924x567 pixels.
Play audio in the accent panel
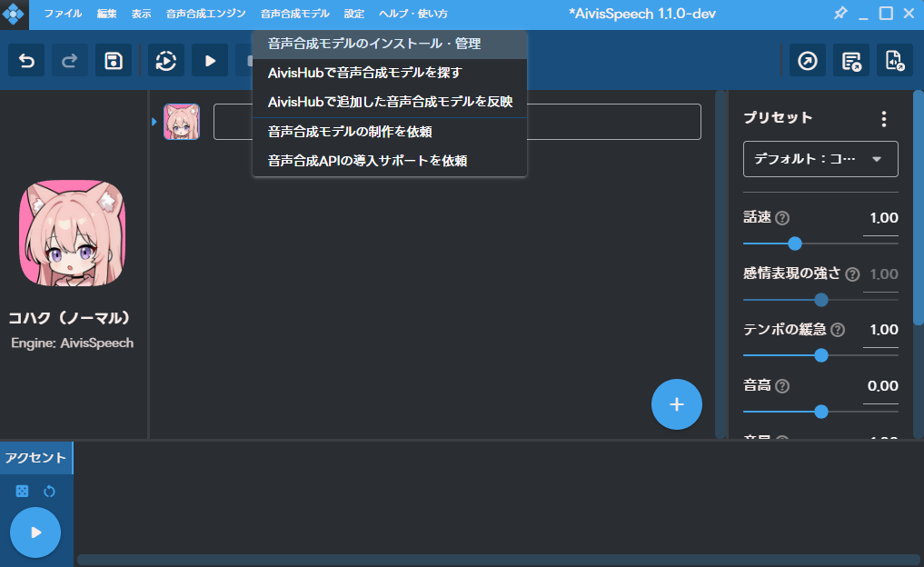pyautogui.click(x=35, y=532)
